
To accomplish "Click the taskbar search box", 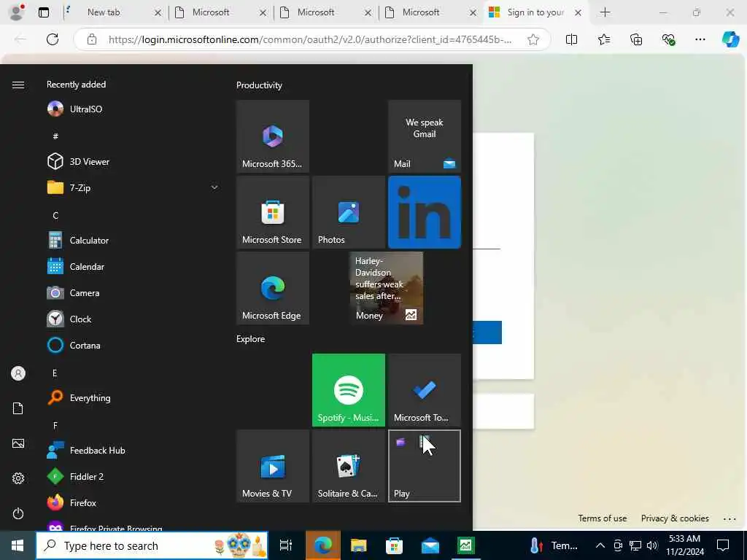I will point(152,545).
